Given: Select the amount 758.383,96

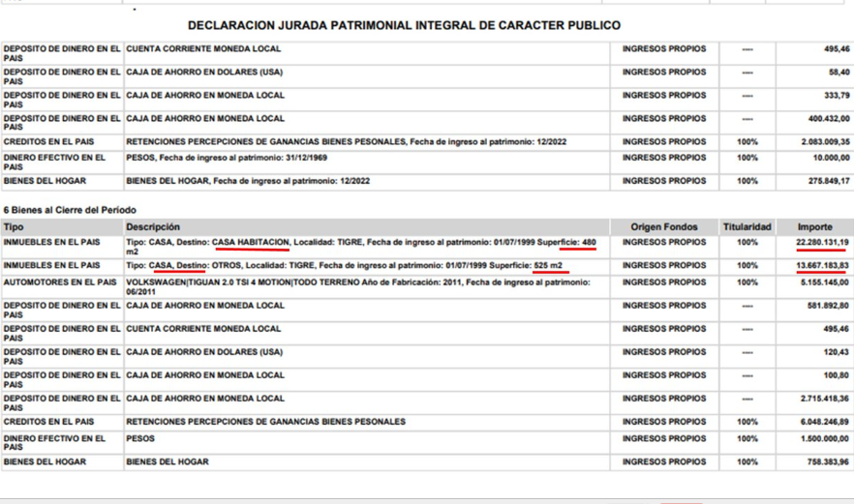Looking at the screenshot, I should pyautogui.click(x=829, y=462).
